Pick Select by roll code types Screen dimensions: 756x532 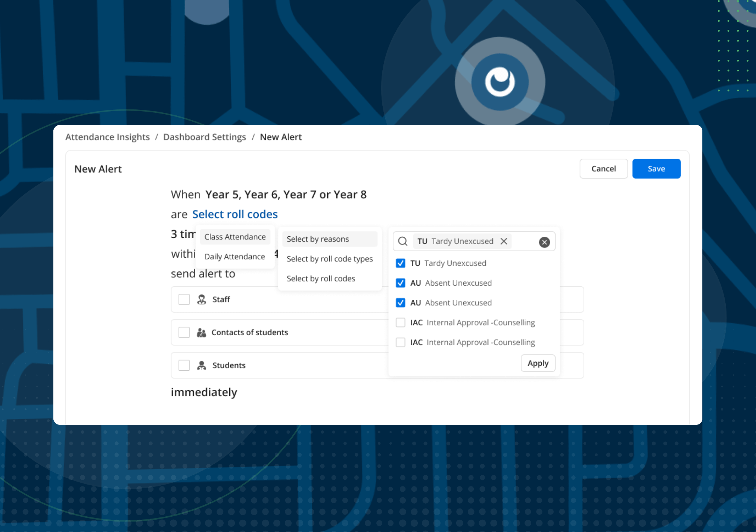pos(329,259)
